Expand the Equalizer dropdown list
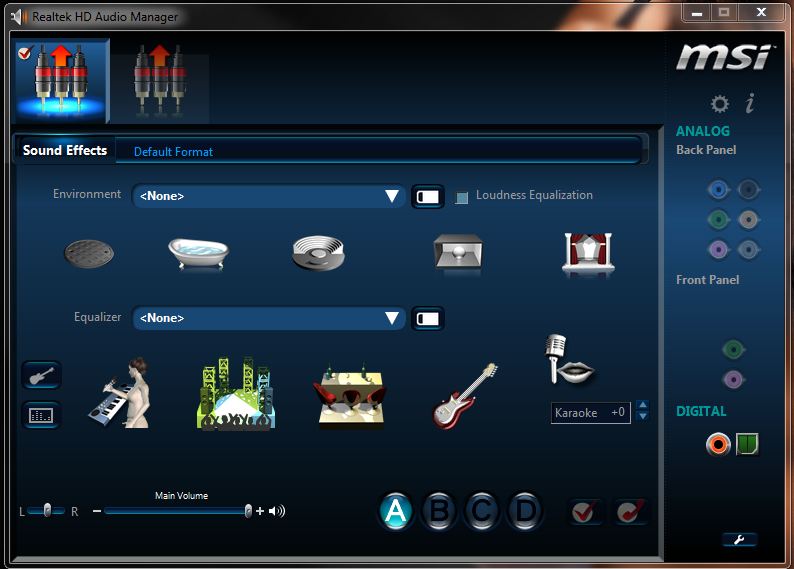Viewport: 794px width, 569px height. [x=268, y=318]
